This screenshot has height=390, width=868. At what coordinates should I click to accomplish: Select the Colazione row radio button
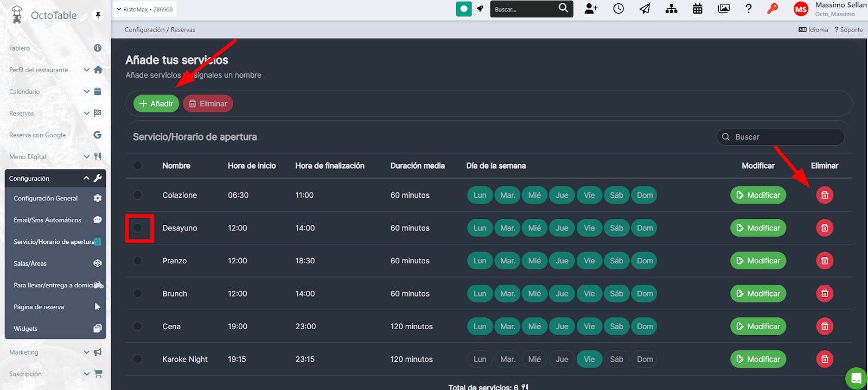pyautogui.click(x=137, y=195)
